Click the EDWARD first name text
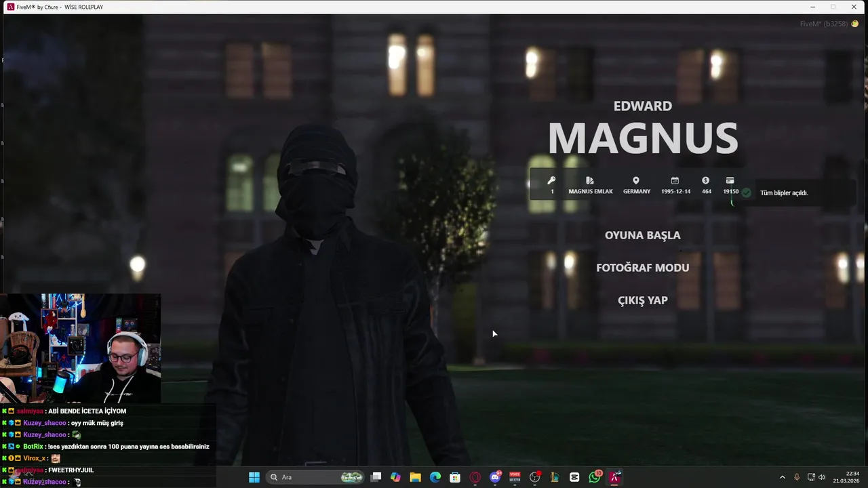Screen dimensions: 868x488 tap(643, 106)
